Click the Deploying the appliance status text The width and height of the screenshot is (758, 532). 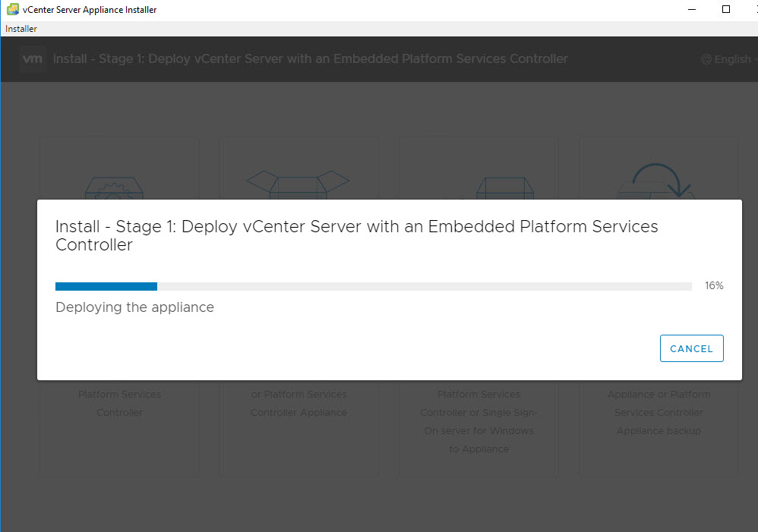[x=134, y=307]
